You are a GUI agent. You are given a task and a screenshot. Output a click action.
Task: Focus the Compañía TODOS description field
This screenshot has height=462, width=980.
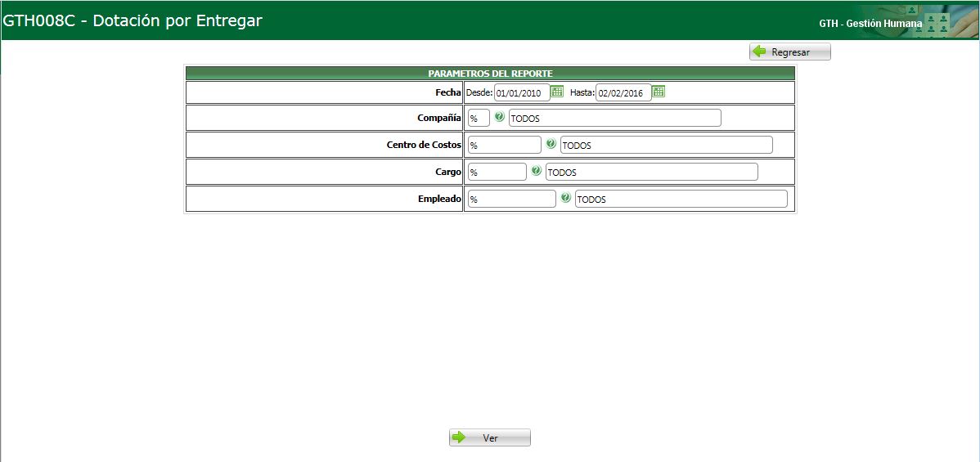(x=615, y=118)
